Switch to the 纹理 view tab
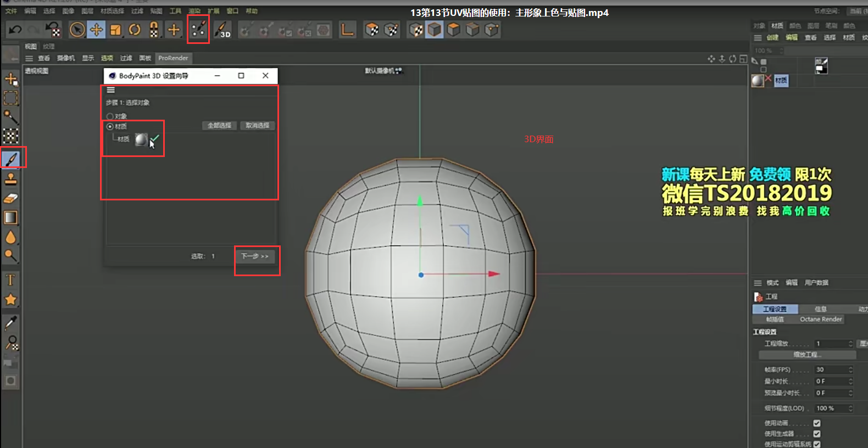 [x=49, y=47]
